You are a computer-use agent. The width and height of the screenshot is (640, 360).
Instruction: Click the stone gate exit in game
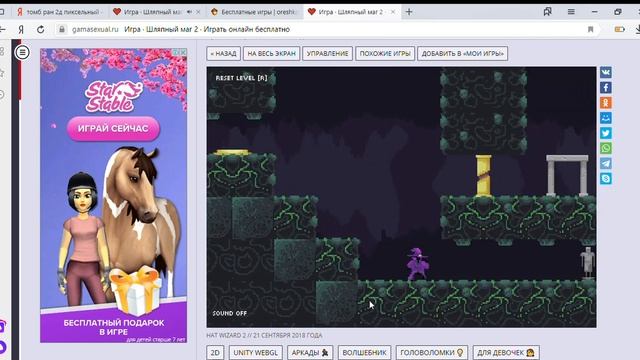pos(567,176)
